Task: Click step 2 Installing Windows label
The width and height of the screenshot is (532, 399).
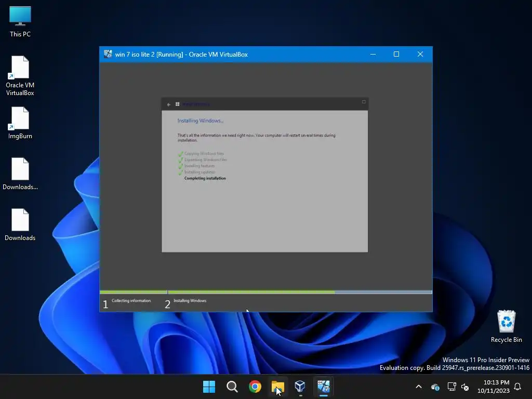Action: 190,301
